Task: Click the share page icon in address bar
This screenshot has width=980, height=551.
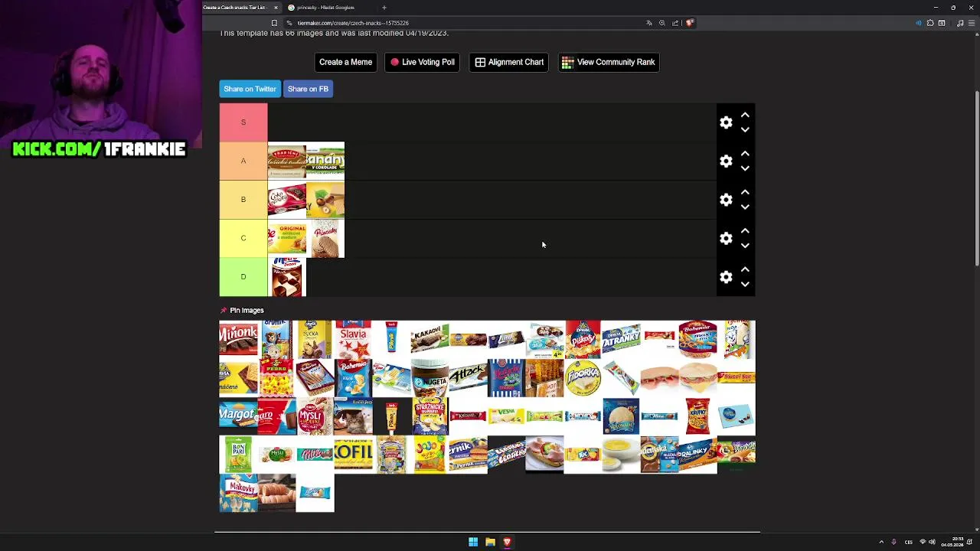Action: (675, 23)
